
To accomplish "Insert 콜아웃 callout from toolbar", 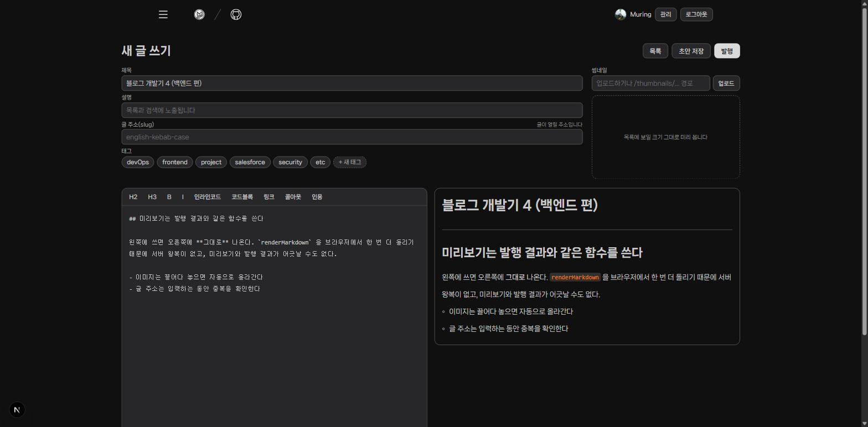I will (x=293, y=197).
